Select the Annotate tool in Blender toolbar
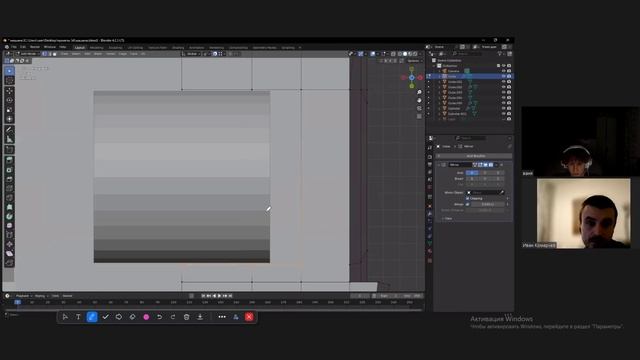The width and height of the screenshot is (640, 360). [x=9, y=130]
